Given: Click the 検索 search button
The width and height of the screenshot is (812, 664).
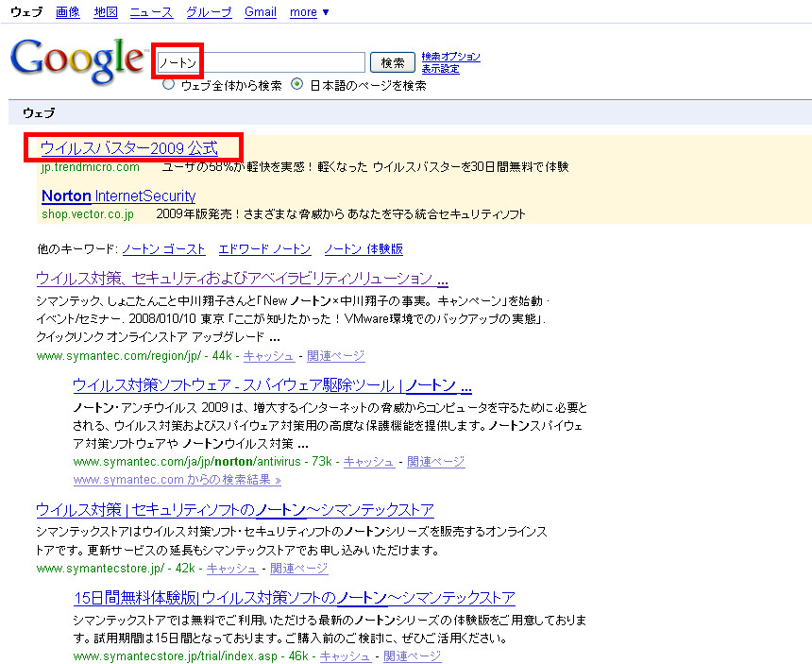Looking at the screenshot, I should [x=393, y=62].
